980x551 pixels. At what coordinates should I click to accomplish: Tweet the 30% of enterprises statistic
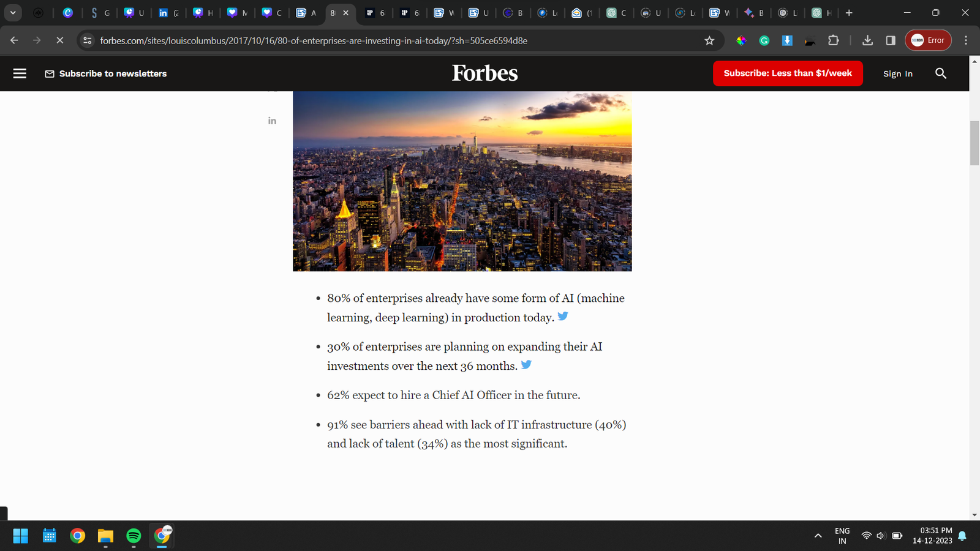(526, 365)
